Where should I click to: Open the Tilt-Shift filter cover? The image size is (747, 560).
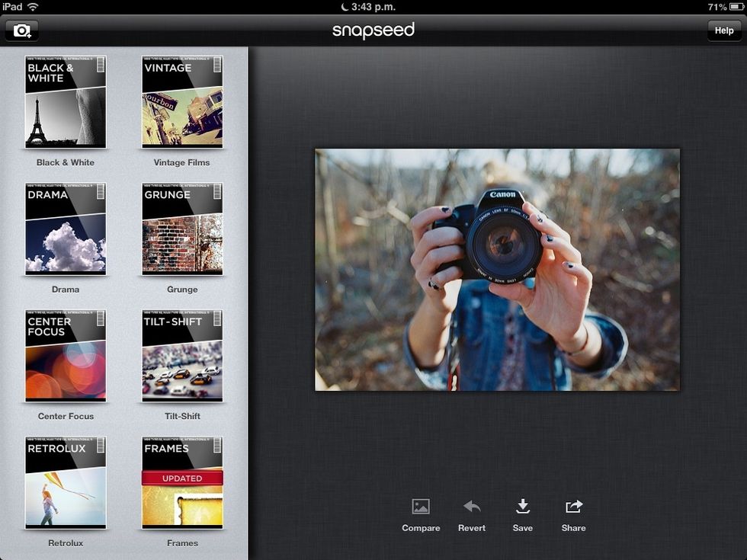pos(182,356)
